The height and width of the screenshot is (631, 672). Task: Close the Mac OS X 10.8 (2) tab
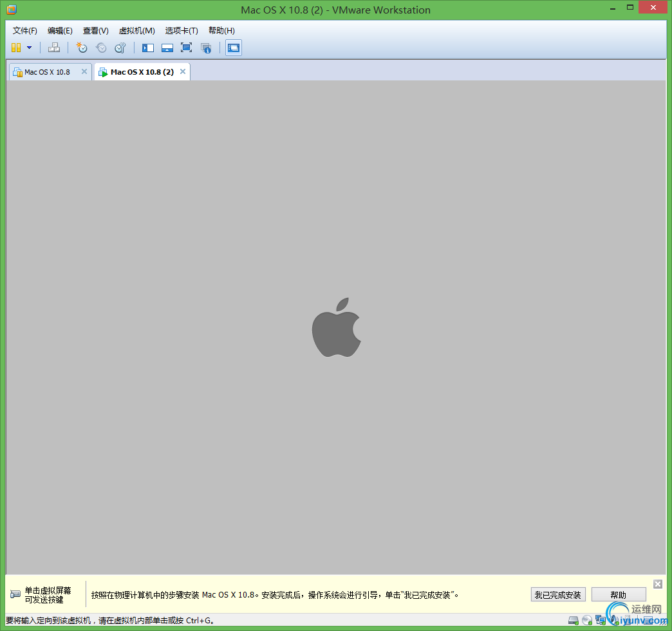[183, 71]
